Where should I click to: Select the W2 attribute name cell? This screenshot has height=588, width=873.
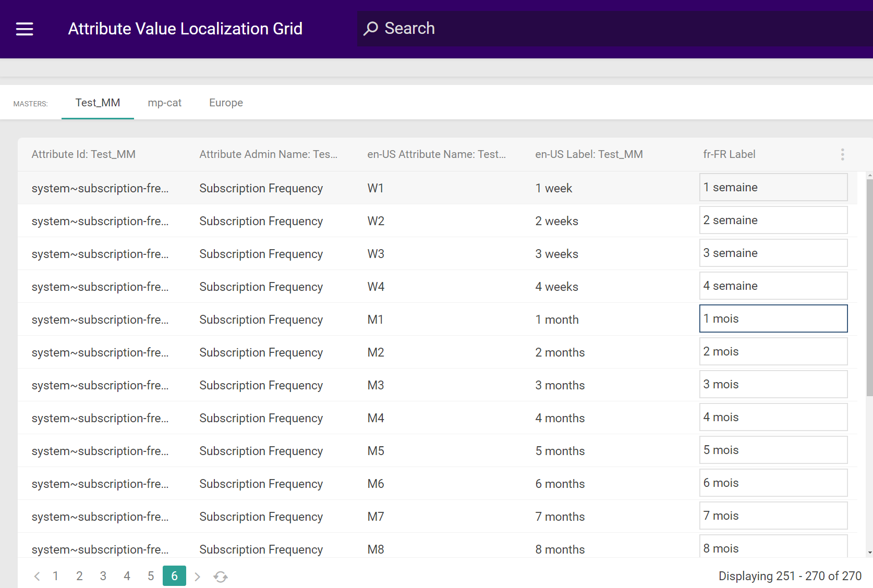375,221
